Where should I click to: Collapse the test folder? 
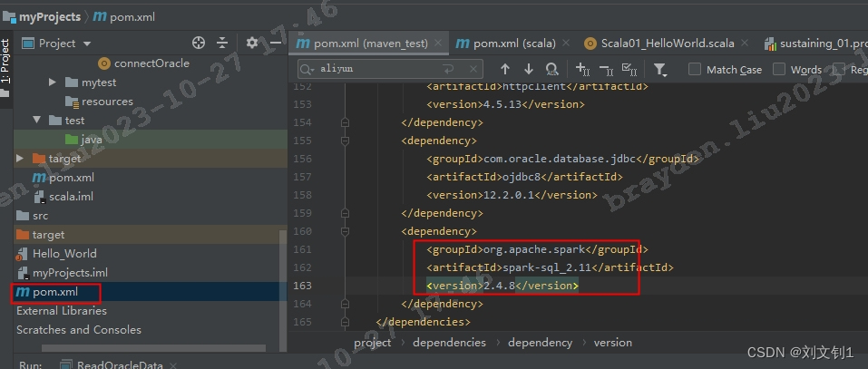(x=36, y=121)
